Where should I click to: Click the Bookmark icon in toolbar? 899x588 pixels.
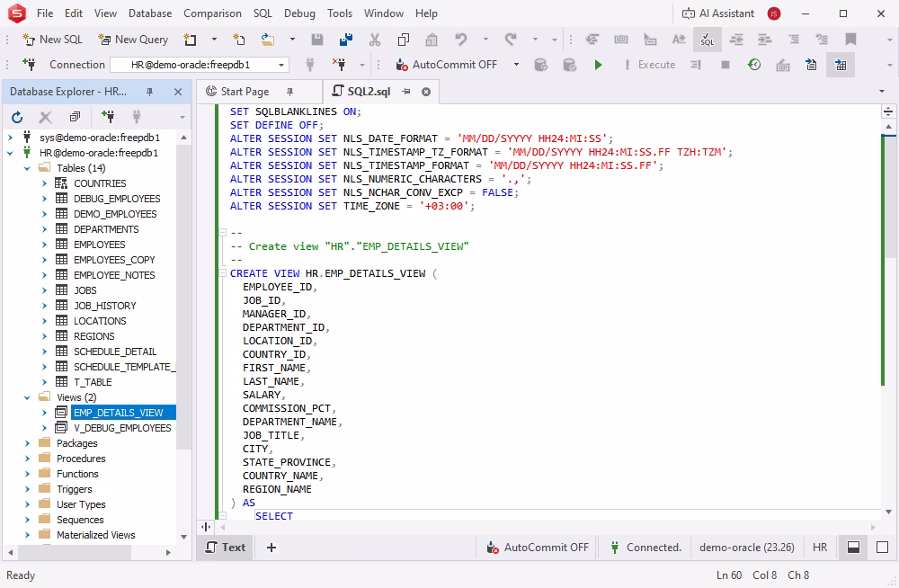[x=850, y=40]
